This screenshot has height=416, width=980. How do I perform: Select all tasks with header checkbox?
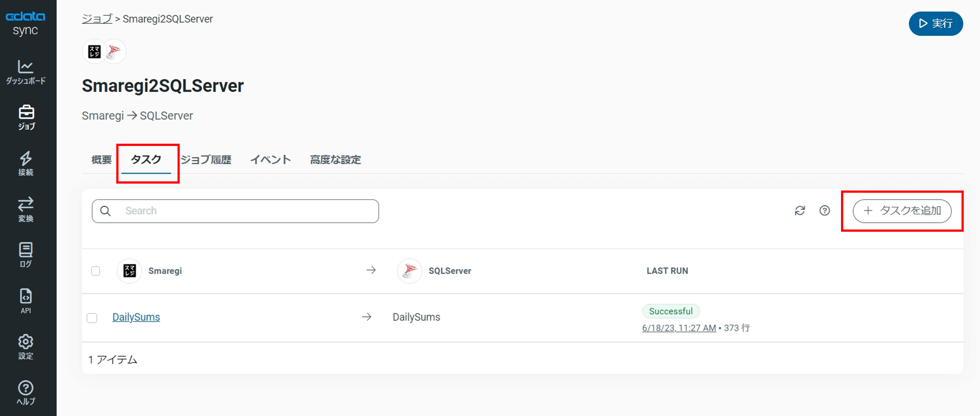pyautogui.click(x=96, y=271)
